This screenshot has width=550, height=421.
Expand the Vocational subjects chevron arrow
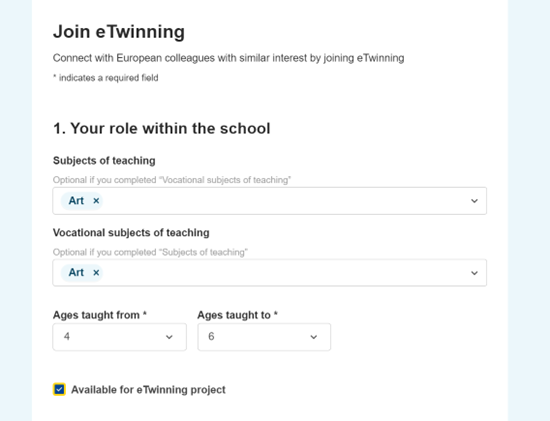click(x=474, y=273)
